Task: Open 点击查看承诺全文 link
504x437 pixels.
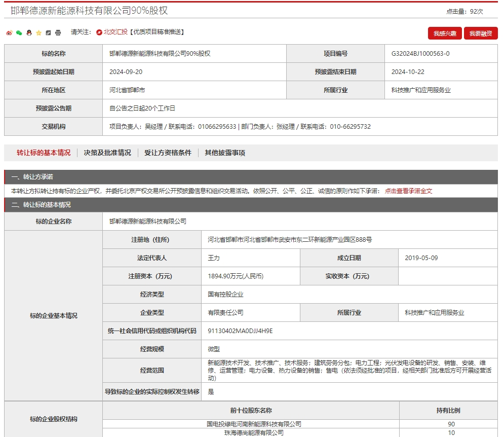Action: (408, 191)
